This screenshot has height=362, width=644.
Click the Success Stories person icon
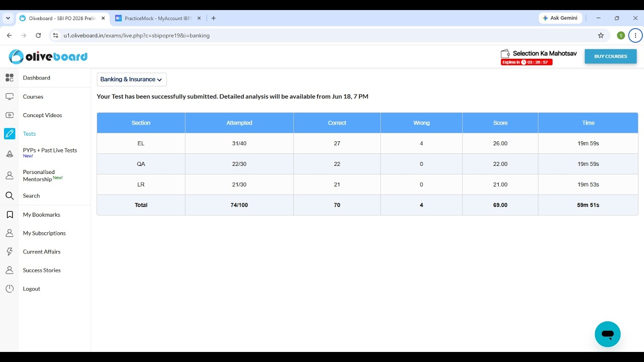pos(10,270)
